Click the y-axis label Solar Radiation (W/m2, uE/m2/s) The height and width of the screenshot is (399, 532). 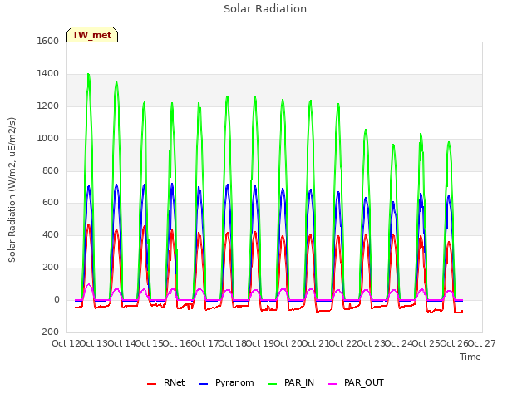(x=12, y=190)
